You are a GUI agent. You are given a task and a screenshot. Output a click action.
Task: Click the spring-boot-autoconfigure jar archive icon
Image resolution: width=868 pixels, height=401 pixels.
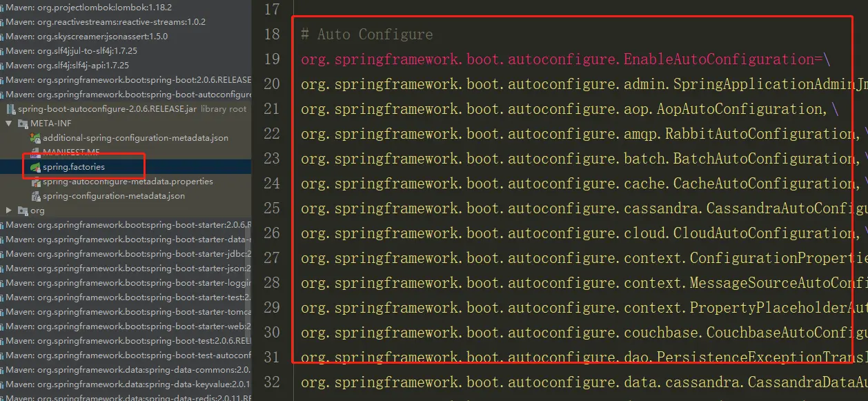tap(11, 109)
